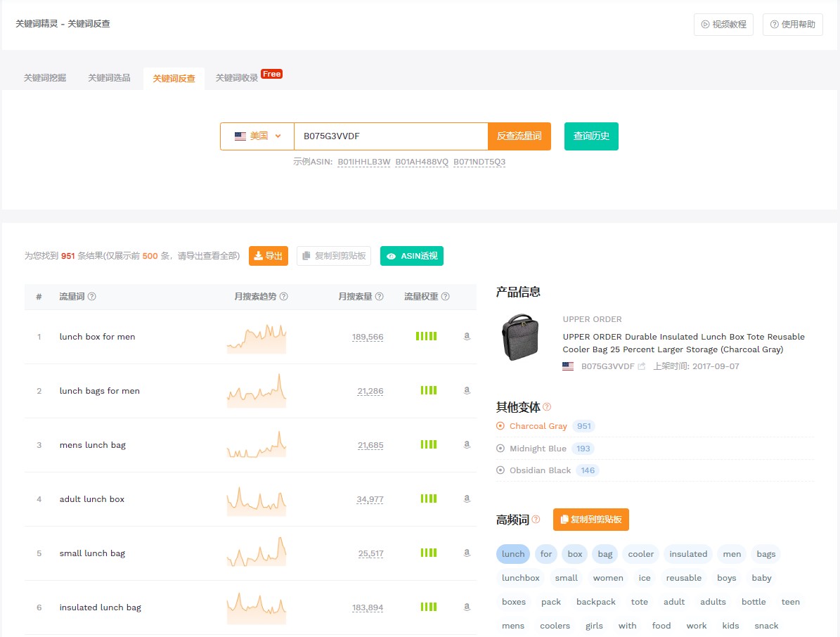This screenshot has width=840, height=637.
Task: Click keyword 'insulated lunch bag'
Action: pos(101,607)
